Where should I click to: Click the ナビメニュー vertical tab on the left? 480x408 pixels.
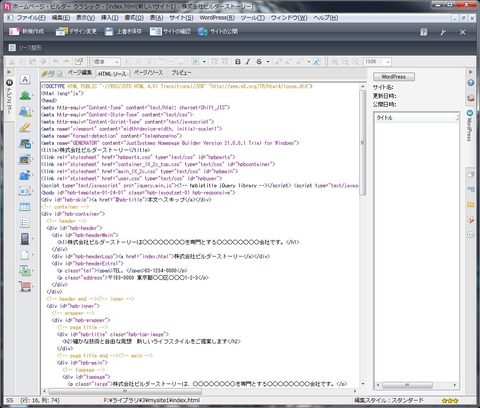coord(9,97)
